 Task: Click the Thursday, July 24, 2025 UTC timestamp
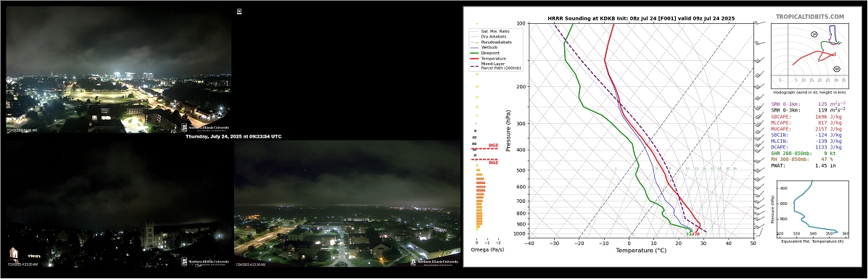pos(233,136)
